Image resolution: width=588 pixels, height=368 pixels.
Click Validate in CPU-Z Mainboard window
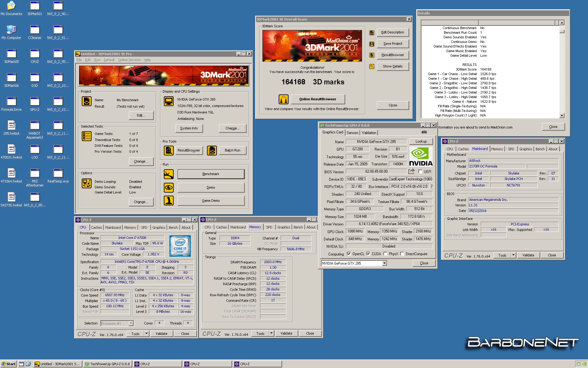(528, 255)
